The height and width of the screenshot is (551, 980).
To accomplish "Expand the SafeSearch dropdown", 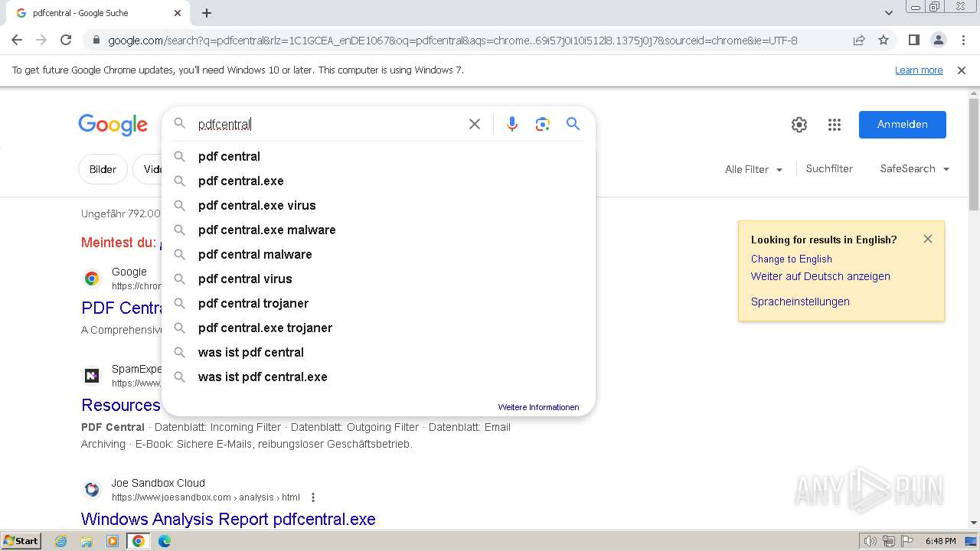I will [915, 169].
